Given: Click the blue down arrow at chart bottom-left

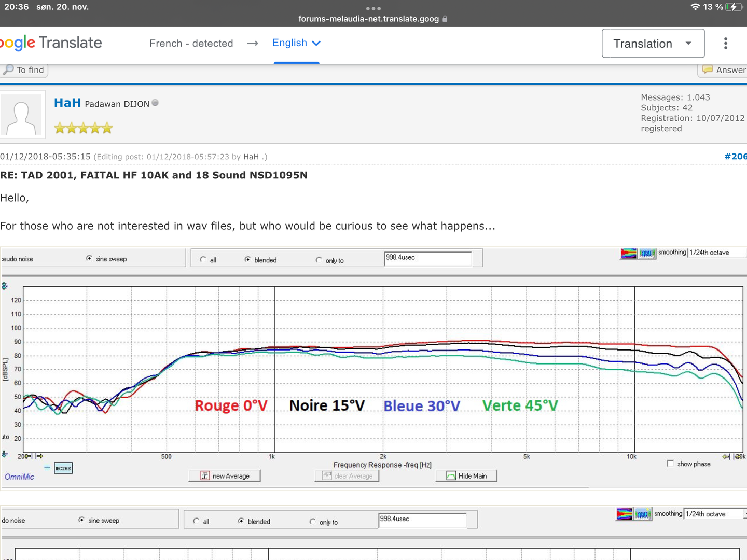Looking at the screenshot, I should coord(5,454).
